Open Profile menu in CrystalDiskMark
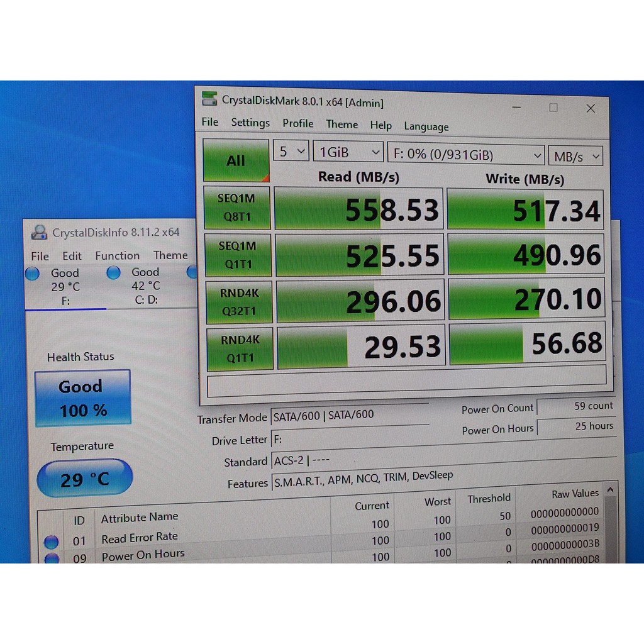Image resolution: width=644 pixels, height=644 pixels. point(297,123)
